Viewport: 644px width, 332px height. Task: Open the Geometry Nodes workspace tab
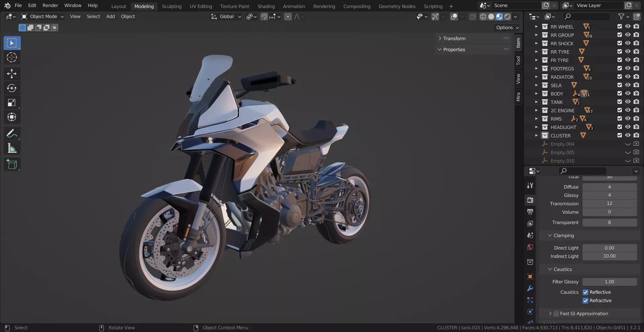click(397, 6)
